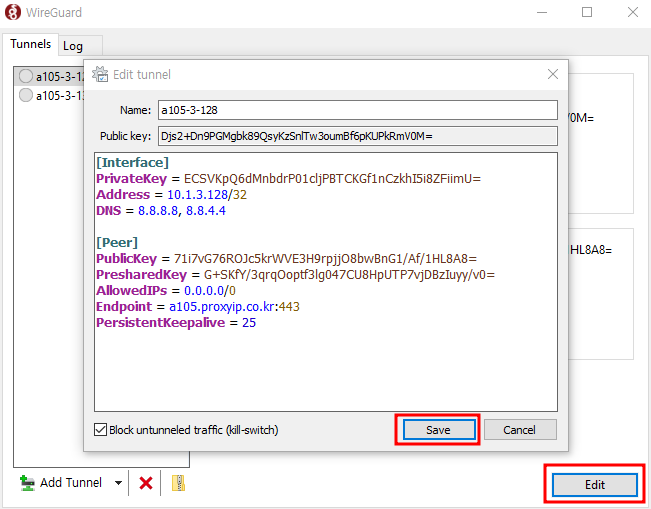Viewport: 651px width, 509px height.
Task: Select the first a105-3-1 tunnel status circle
Action: click(x=26, y=76)
